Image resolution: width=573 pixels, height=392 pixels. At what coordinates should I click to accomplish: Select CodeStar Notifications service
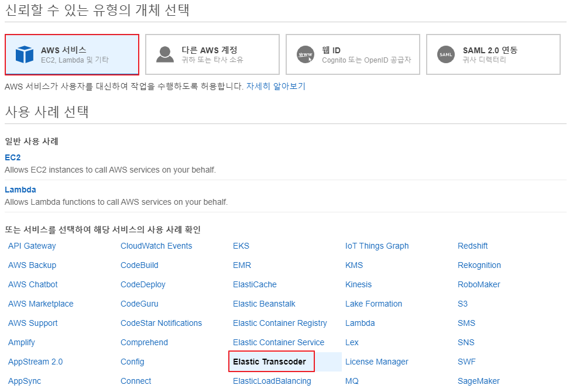[x=161, y=324]
